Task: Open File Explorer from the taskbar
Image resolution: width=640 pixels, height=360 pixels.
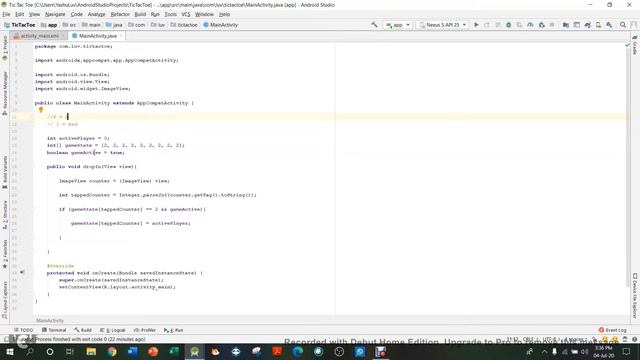Action: (91, 351)
